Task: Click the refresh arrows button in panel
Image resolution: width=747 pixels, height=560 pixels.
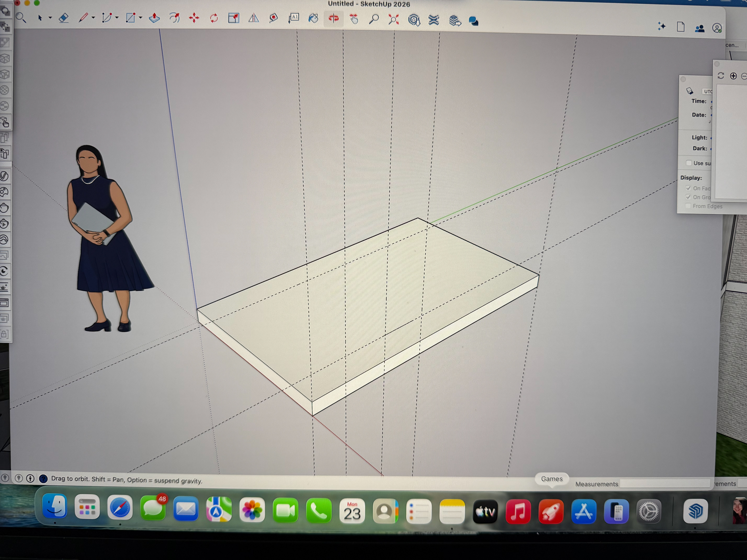Action: click(x=721, y=76)
